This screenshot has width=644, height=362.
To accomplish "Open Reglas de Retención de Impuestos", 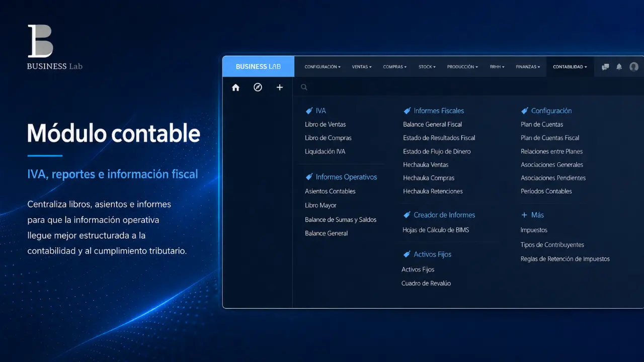I will (x=565, y=259).
